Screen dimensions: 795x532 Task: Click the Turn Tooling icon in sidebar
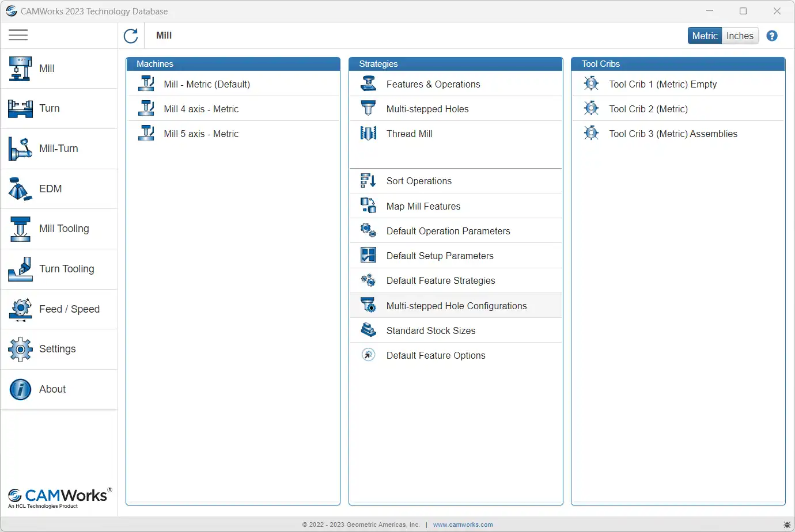pos(20,269)
